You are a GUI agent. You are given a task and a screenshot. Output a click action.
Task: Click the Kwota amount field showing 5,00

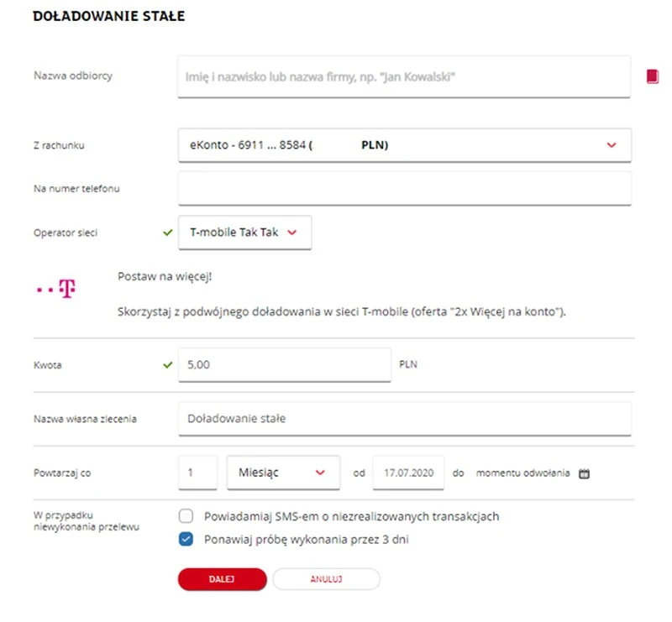[x=285, y=365]
